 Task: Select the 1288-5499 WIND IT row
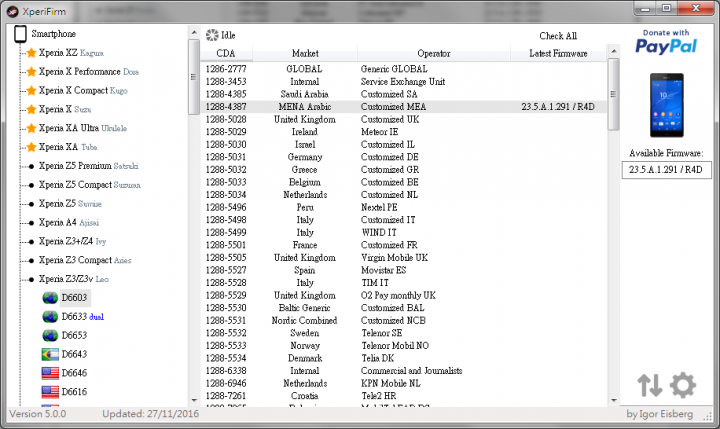coord(404,232)
